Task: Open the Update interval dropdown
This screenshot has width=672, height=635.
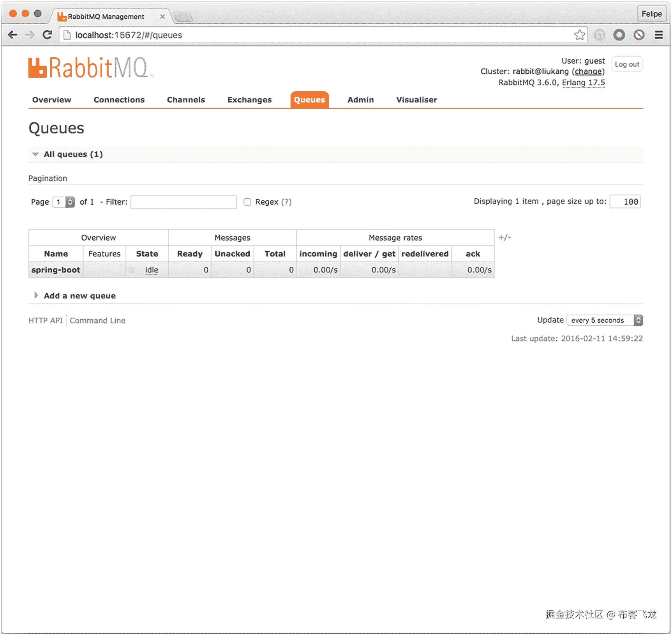Action: tap(605, 320)
